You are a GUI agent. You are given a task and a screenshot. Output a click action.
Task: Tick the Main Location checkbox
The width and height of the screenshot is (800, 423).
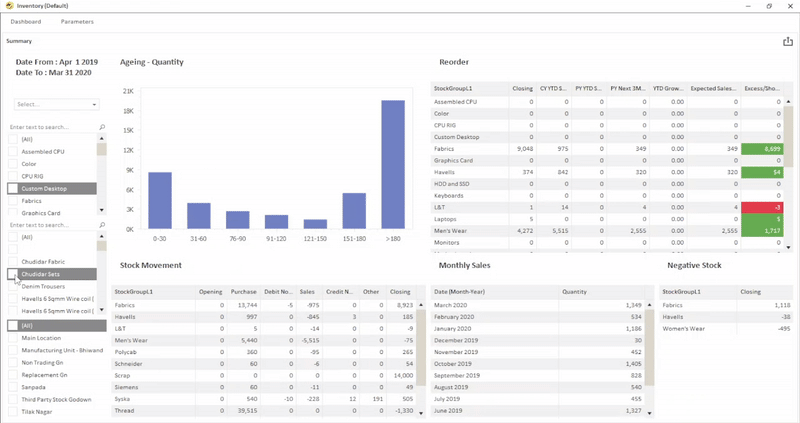[x=13, y=338]
